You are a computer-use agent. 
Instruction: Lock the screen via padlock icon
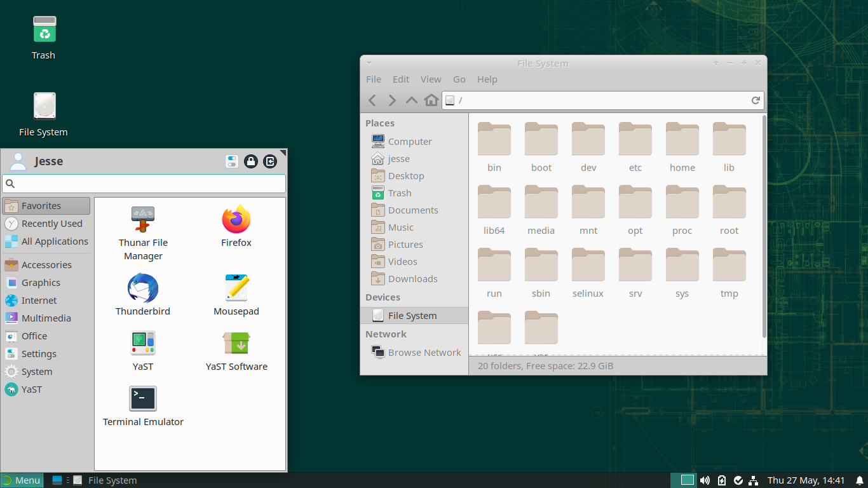click(251, 161)
